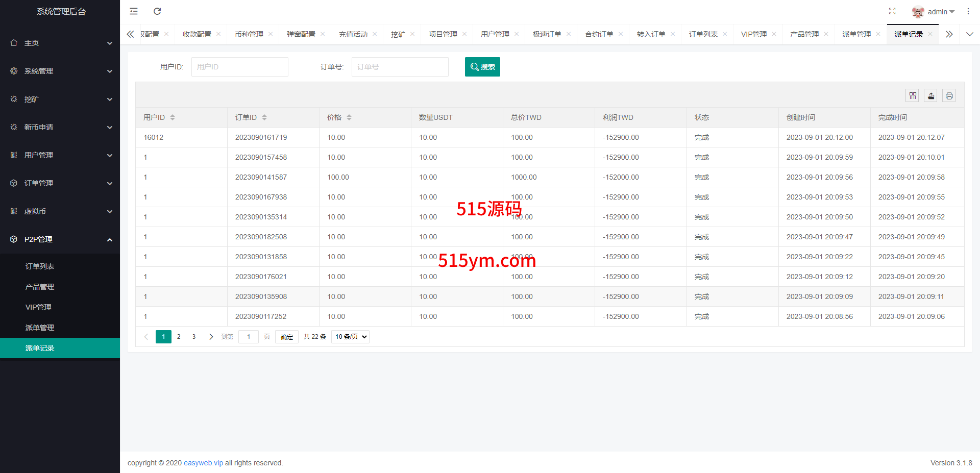Open the column filter icon above table
This screenshot has width=980, height=473.
(x=913, y=96)
